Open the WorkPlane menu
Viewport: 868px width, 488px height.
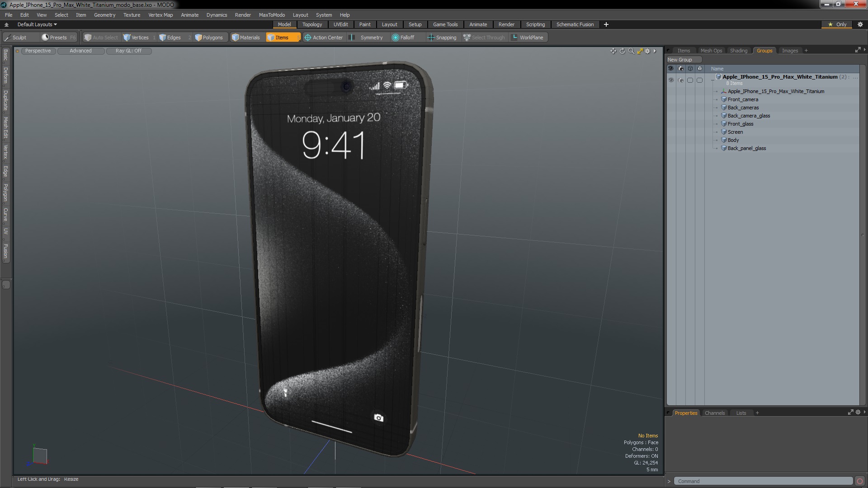pos(528,38)
